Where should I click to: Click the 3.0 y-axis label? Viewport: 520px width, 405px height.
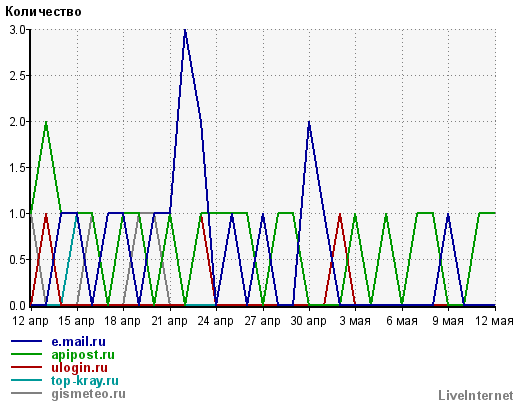click(x=17, y=30)
